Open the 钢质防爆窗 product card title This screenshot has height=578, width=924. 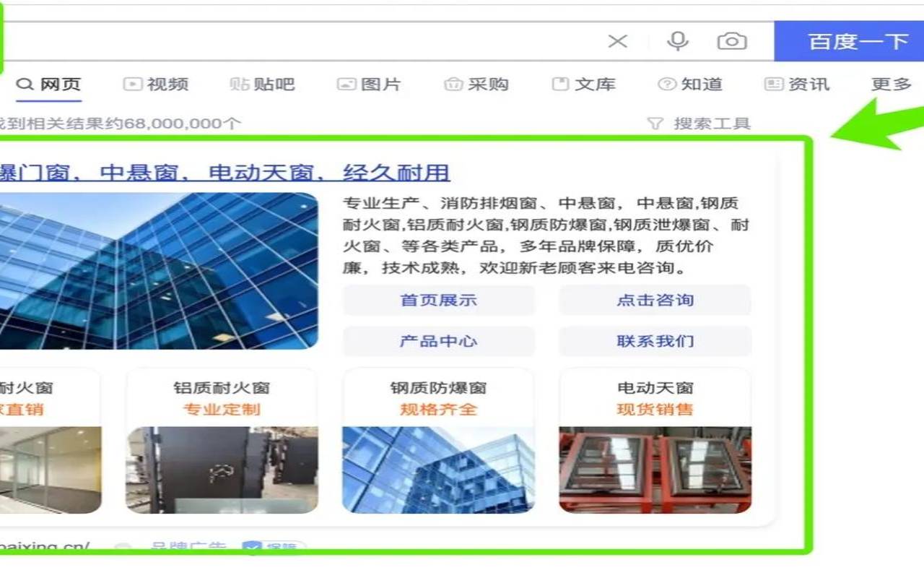click(x=439, y=388)
